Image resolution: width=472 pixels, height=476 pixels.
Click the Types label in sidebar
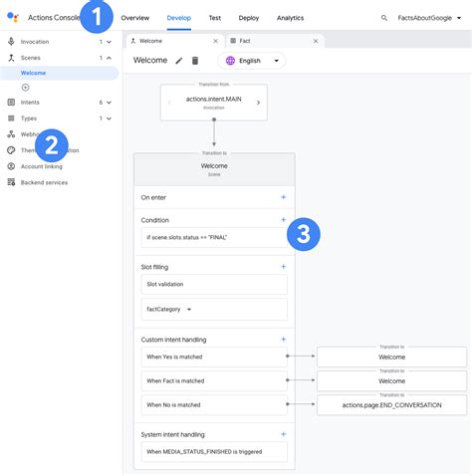click(29, 119)
